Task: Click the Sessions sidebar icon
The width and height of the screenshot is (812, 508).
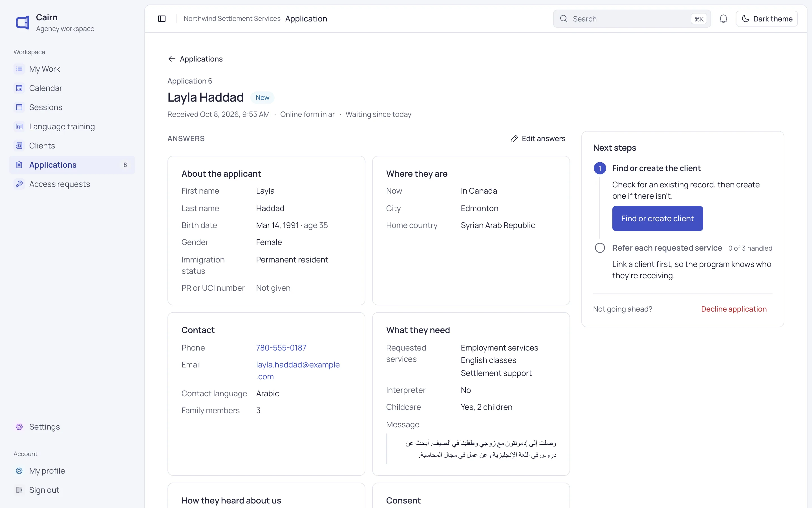Action: pos(19,107)
